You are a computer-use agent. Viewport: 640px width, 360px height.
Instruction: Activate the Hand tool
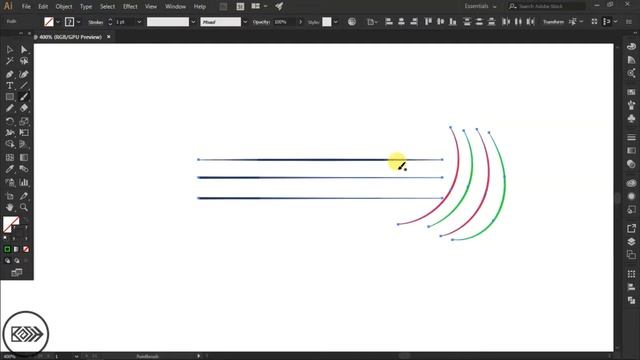point(10,207)
